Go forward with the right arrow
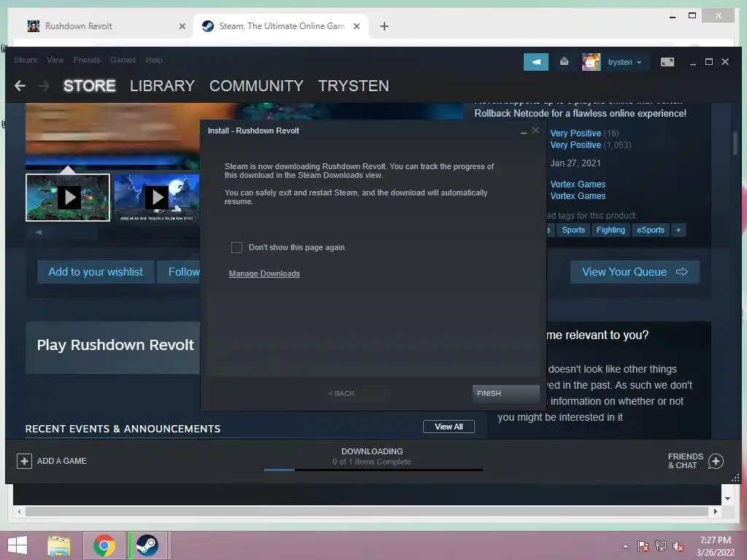The width and height of the screenshot is (747, 560). click(x=44, y=86)
